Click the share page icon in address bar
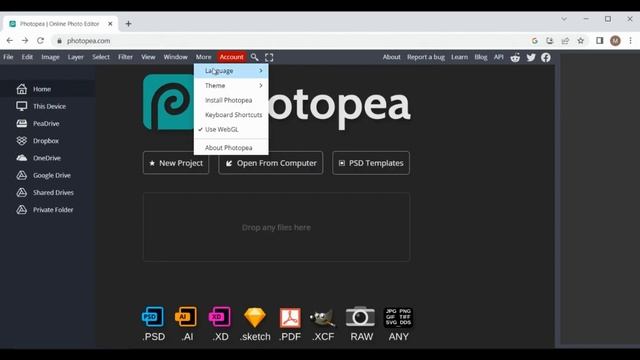The width and height of the screenshot is (640, 360). click(x=565, y=41)
